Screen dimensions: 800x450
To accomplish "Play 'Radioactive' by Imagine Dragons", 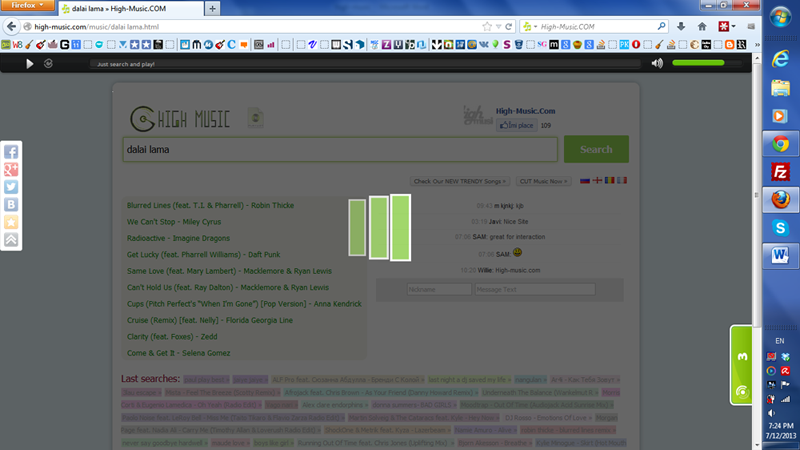I will coord(178,238).
